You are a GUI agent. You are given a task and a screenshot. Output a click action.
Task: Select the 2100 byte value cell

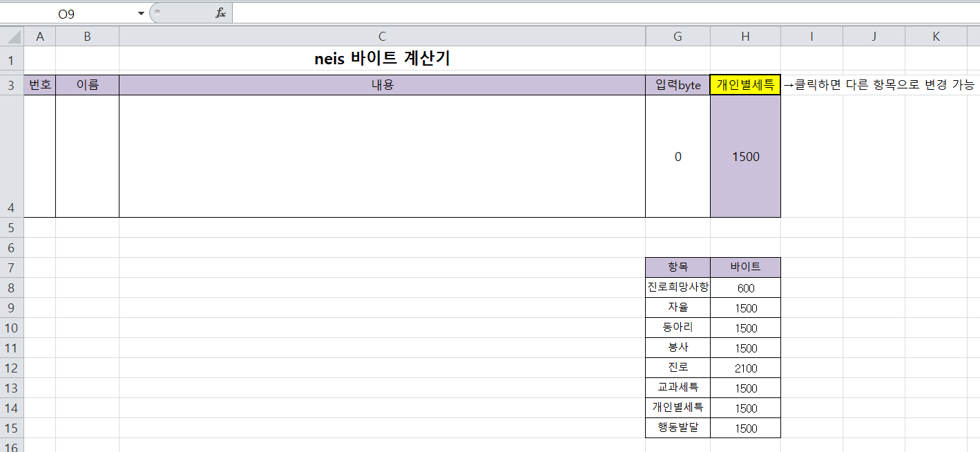point(745,368)
